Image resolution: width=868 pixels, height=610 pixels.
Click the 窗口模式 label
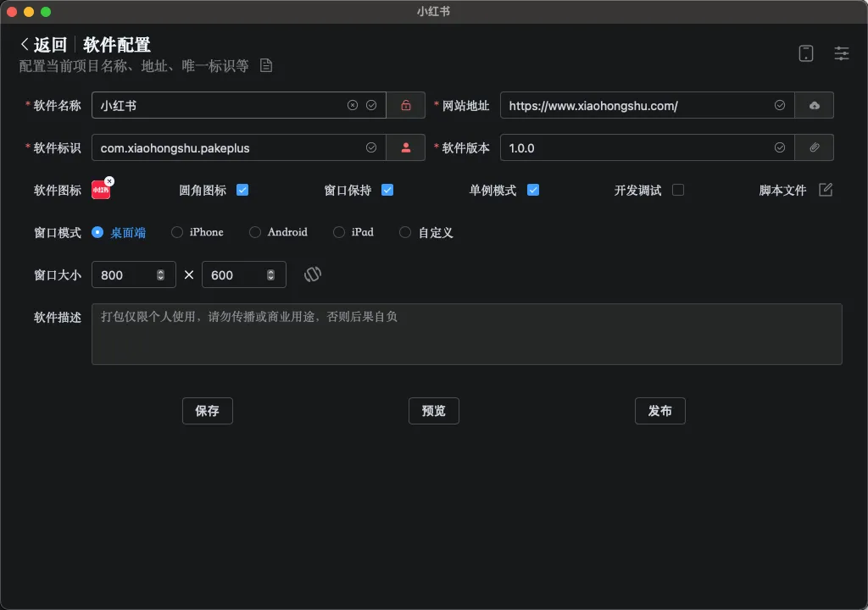pos(58,232)
